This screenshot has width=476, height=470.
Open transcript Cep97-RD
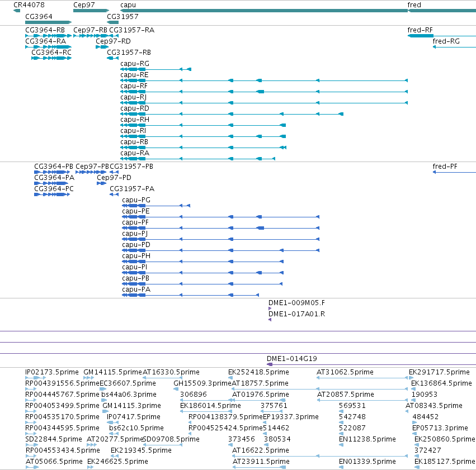point(113,41)
